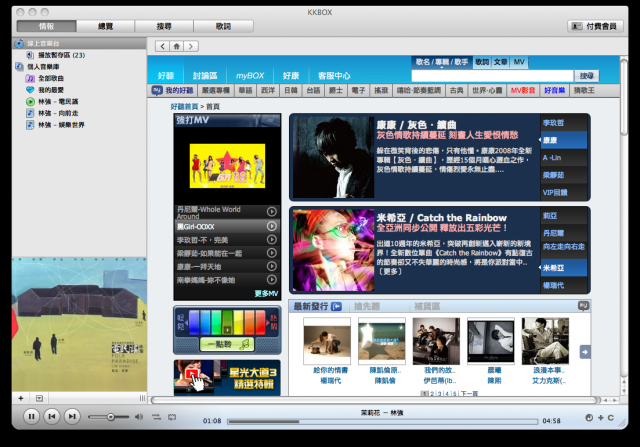Click the 搜尋 search button
Viewport: 640px width, 447px height.
click(x=587, y=76)
